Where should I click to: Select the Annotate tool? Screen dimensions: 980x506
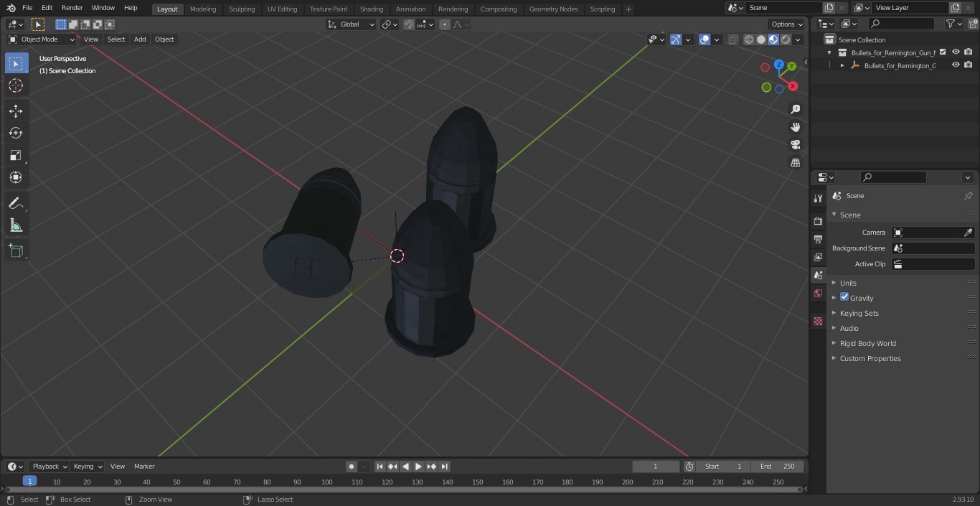(x=16, y=204)
